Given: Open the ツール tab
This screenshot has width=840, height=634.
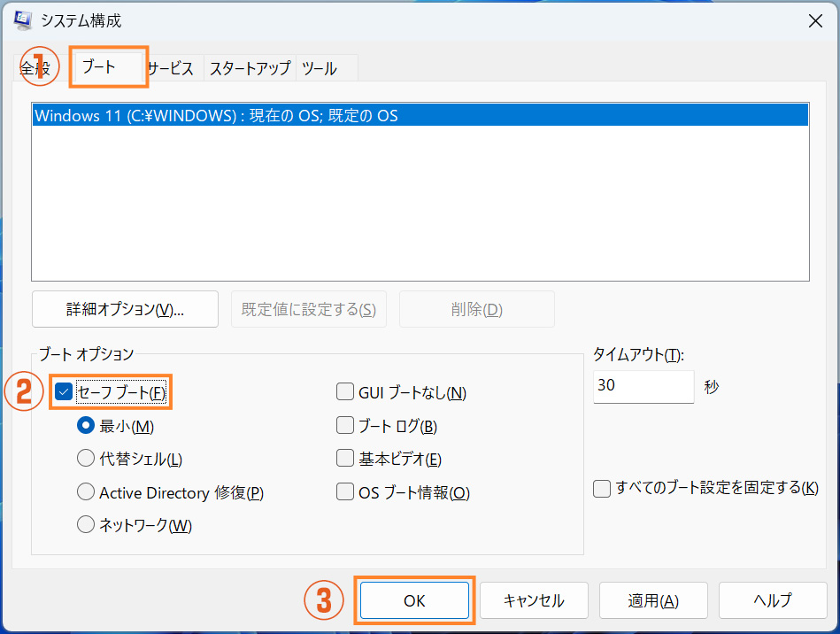Looking at the screenshot, I should (327, 68).
